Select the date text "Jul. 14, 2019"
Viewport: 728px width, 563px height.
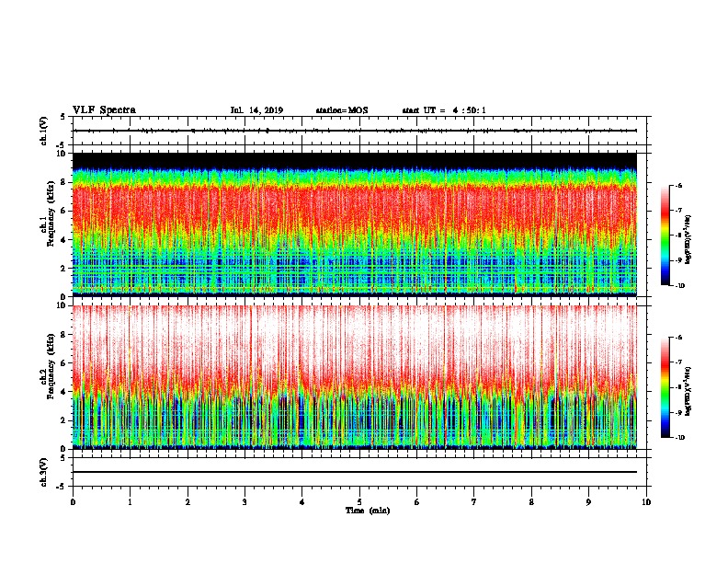pos(256,110)
